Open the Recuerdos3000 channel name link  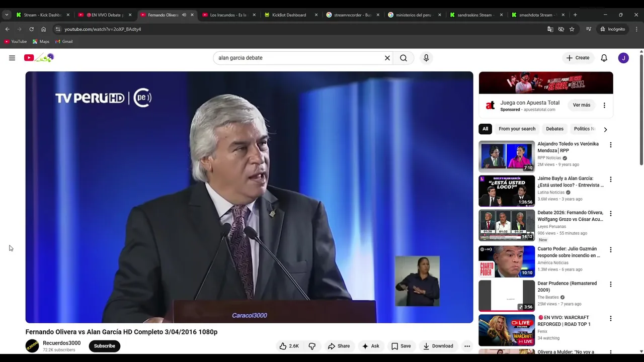point(61,343)
